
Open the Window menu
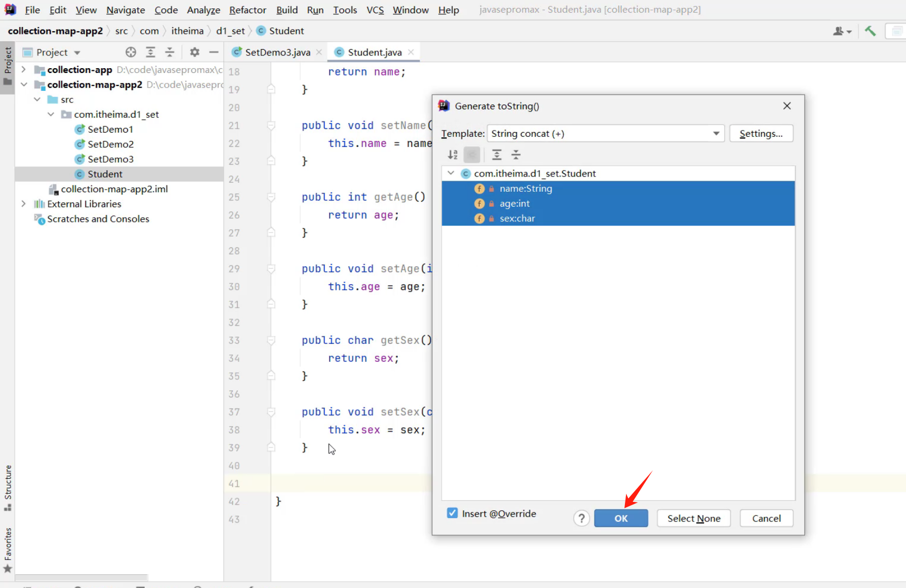(410, 10)
